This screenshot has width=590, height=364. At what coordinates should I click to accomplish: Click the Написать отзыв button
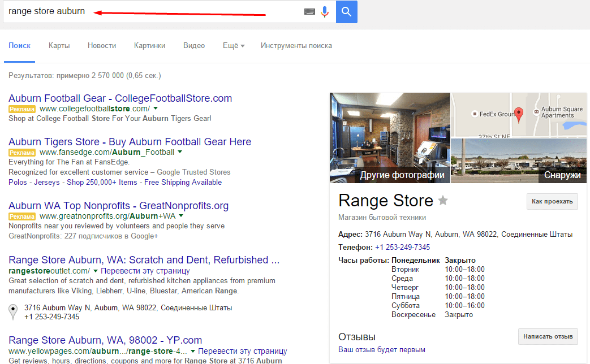tap(548, 336)
